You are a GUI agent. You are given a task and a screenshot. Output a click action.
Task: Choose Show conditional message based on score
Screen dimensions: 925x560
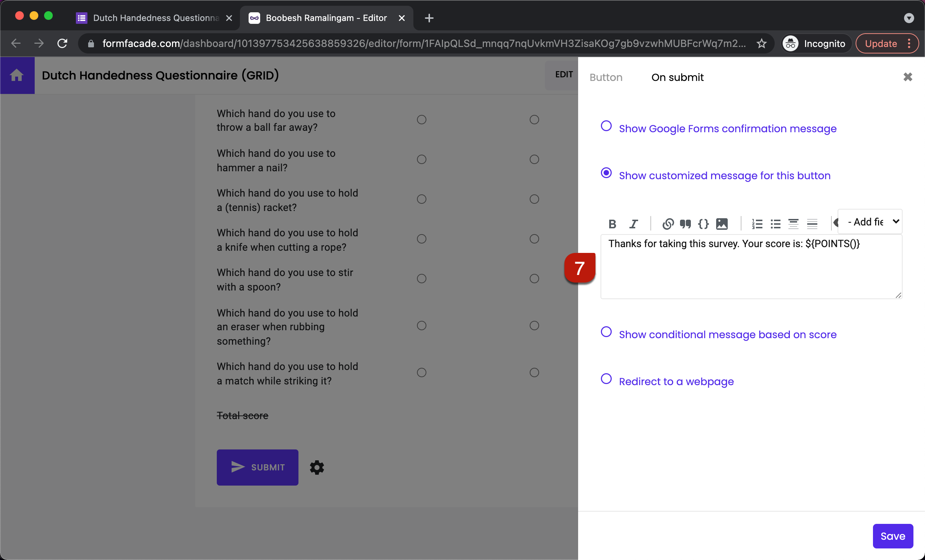[x=606, y=332]
